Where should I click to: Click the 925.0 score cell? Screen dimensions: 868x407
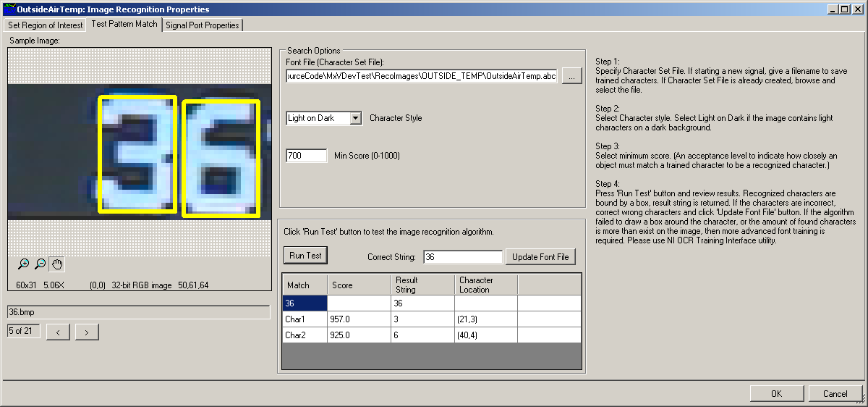pyautogui.click(x=359, y=335)
